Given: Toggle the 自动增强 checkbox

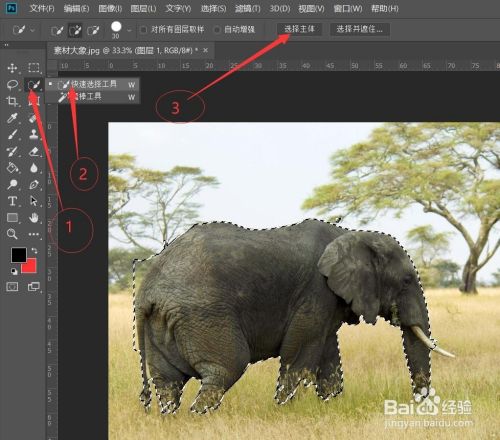Looking at the screenshot, I should coord(217,30).
